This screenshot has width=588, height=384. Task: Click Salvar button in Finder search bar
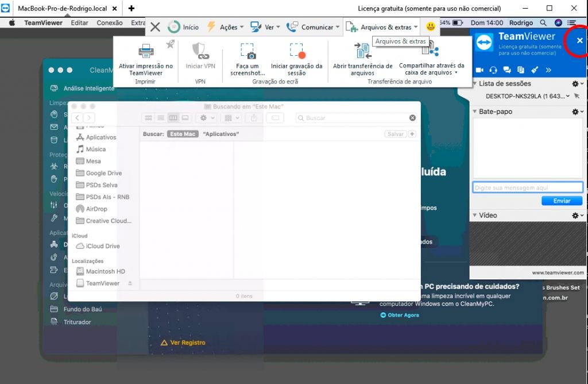[x=396, y=134]
